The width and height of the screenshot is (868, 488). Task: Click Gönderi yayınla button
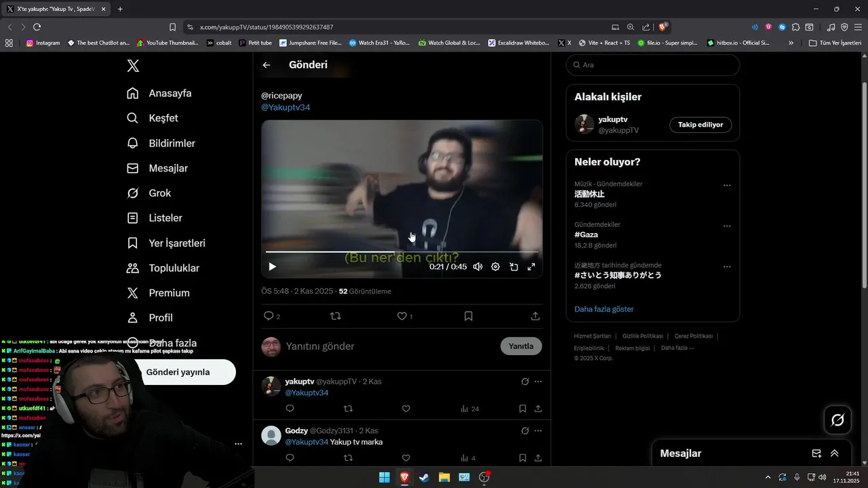pyautogui.click(x=178, y=372)
